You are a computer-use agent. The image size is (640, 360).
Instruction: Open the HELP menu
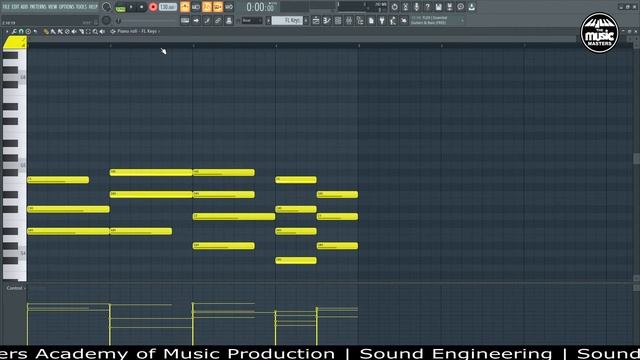coord(93,7)
